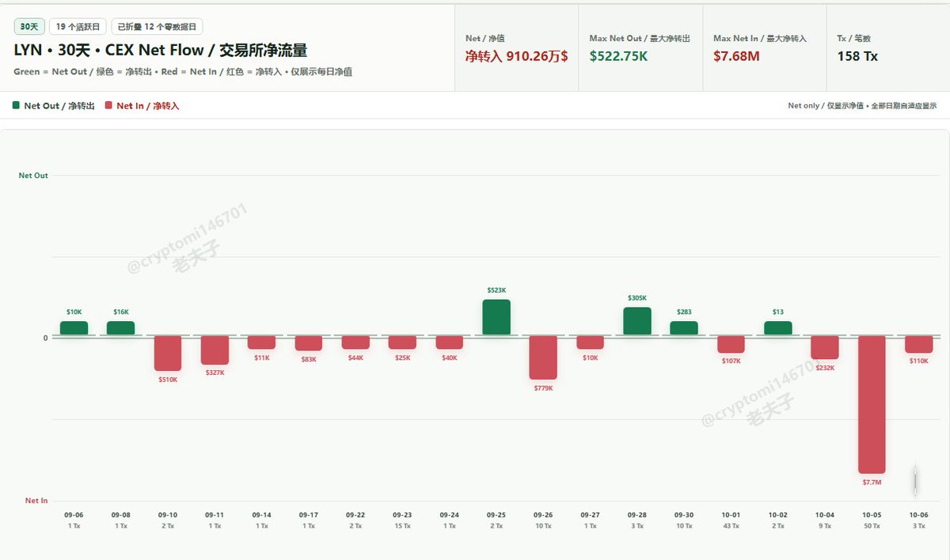Click the red bar for 09-11
The height and width of the screenshot is (560, 950).
pyautogui.click(x=215, y=350)
